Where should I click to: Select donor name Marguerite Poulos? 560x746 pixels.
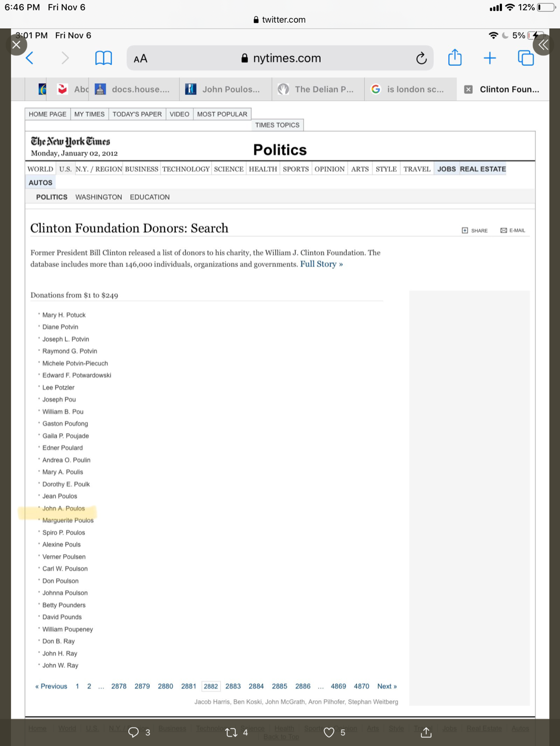pyautogui.click(x=68, y=520)
